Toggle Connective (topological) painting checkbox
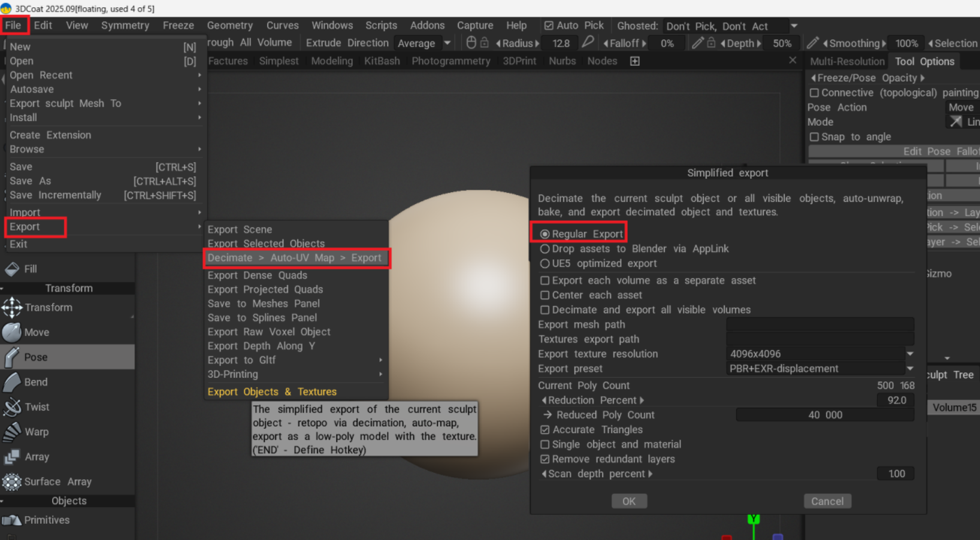The height and width of the screenshot is (540, 980). [814, 93]
